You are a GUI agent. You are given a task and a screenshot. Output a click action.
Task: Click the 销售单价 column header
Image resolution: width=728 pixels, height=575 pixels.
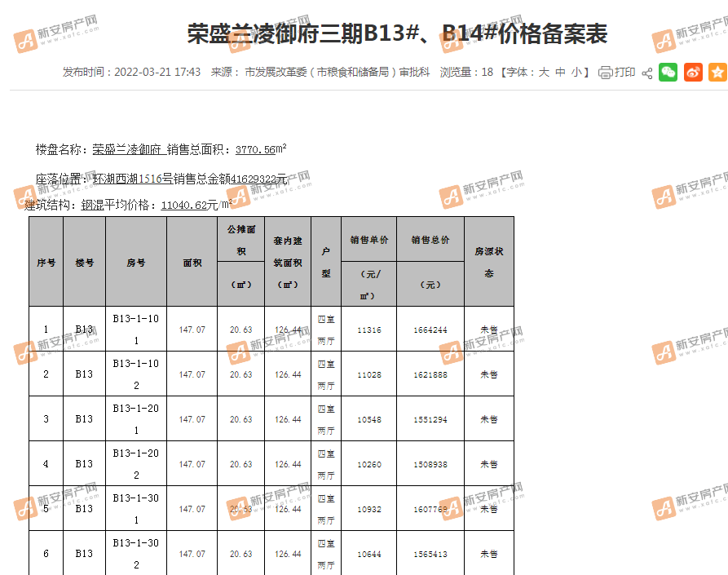coord(369,240)
